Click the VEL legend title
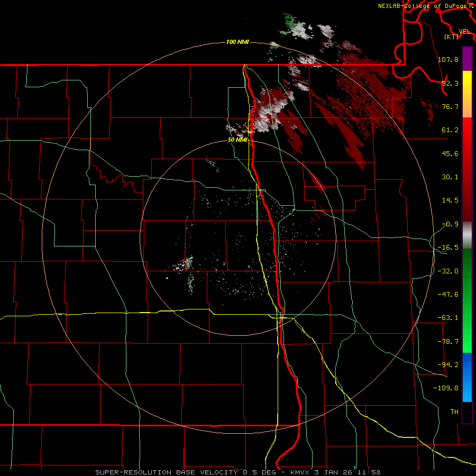476x476 pixels. (465, 32)
